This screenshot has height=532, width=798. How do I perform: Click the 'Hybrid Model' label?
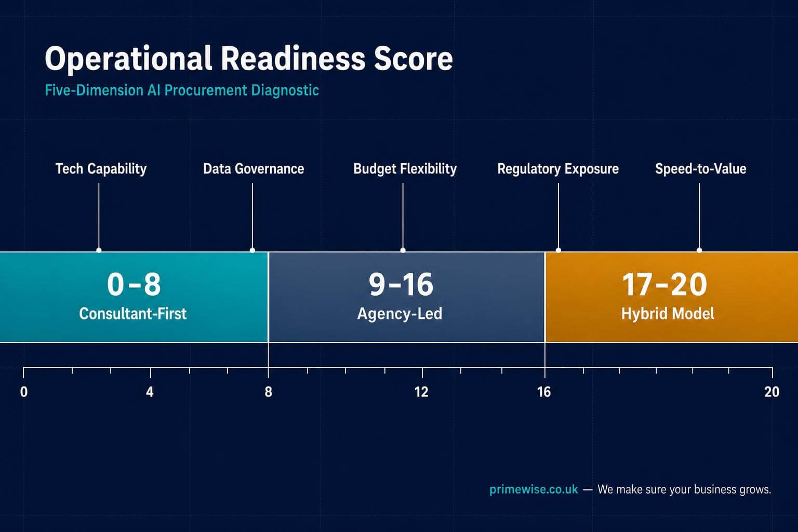(x=668, y=314)
